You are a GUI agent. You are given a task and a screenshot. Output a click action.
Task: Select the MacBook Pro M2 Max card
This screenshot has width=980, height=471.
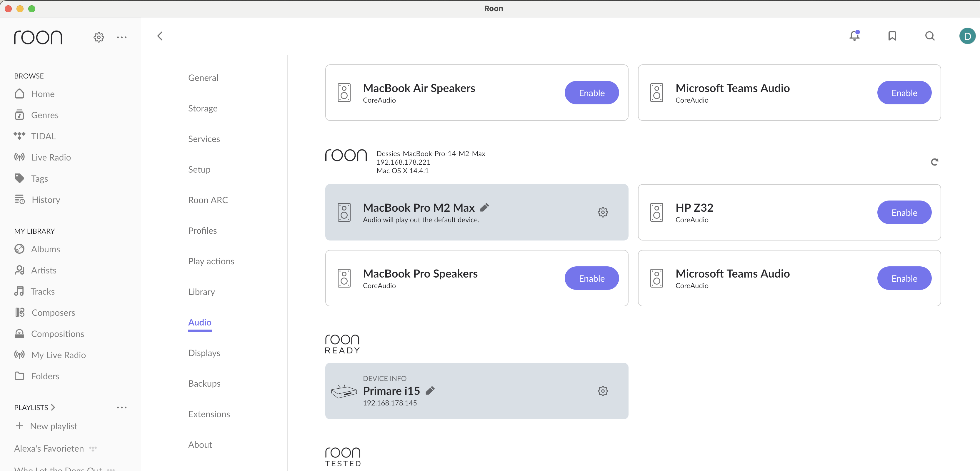pyautogui.click(x=476, y=213)
